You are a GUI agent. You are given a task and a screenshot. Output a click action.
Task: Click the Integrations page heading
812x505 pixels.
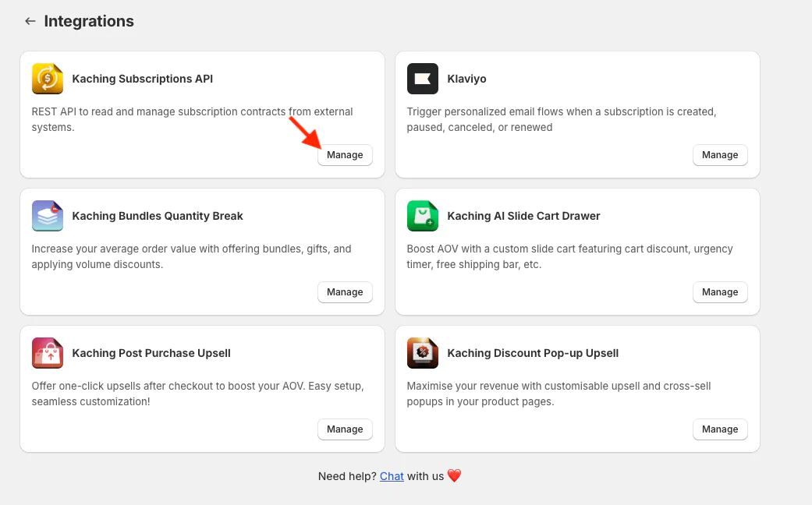point(89,21)
